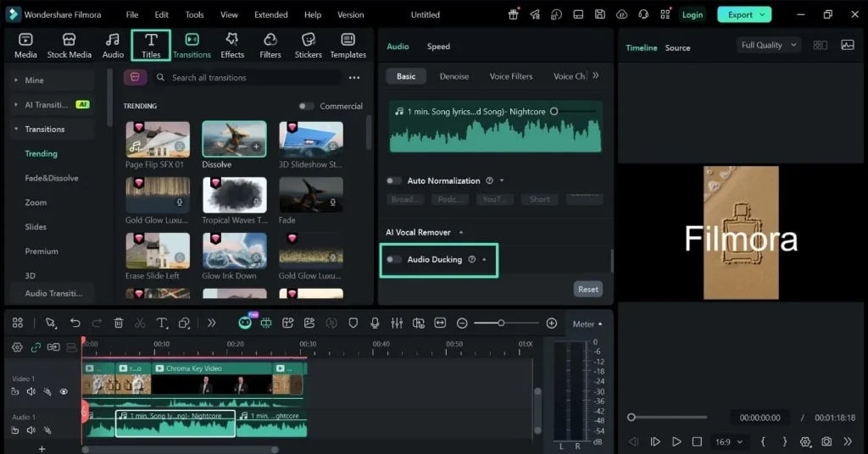Viewport: 868px width, 454px height.
Task: Add a marker with the shield icon
Action: pos(353,323)
